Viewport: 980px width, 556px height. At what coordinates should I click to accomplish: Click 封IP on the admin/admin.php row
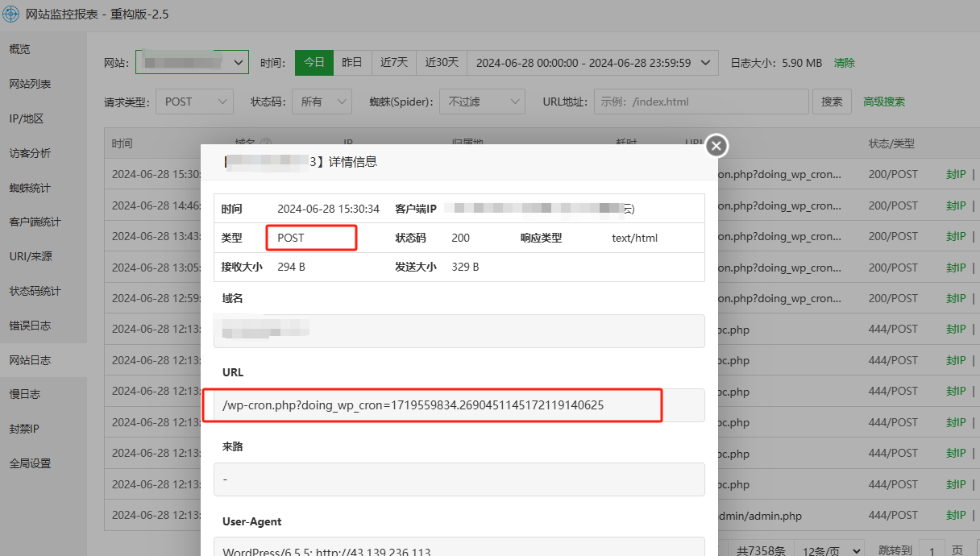click(956, 516)
